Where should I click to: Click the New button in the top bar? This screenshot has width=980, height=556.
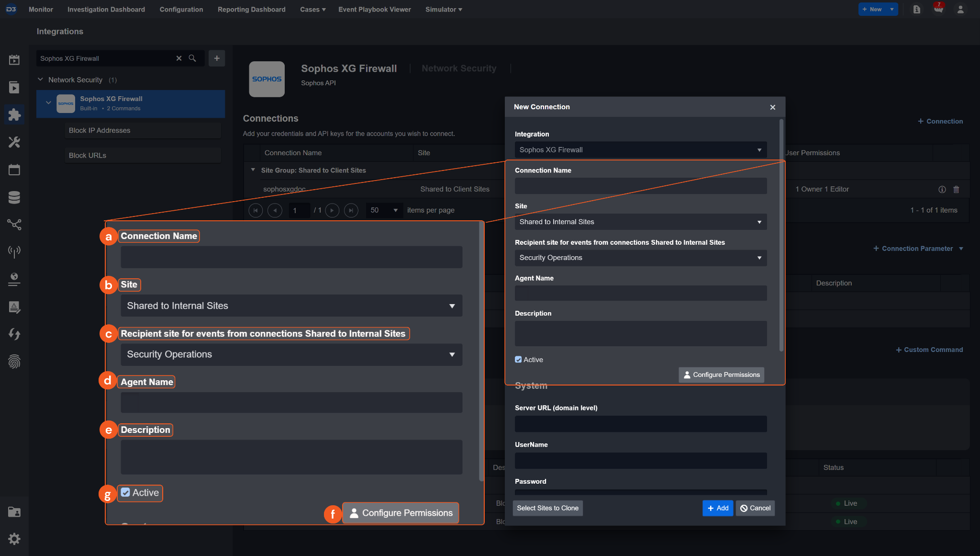pos(873,9)
